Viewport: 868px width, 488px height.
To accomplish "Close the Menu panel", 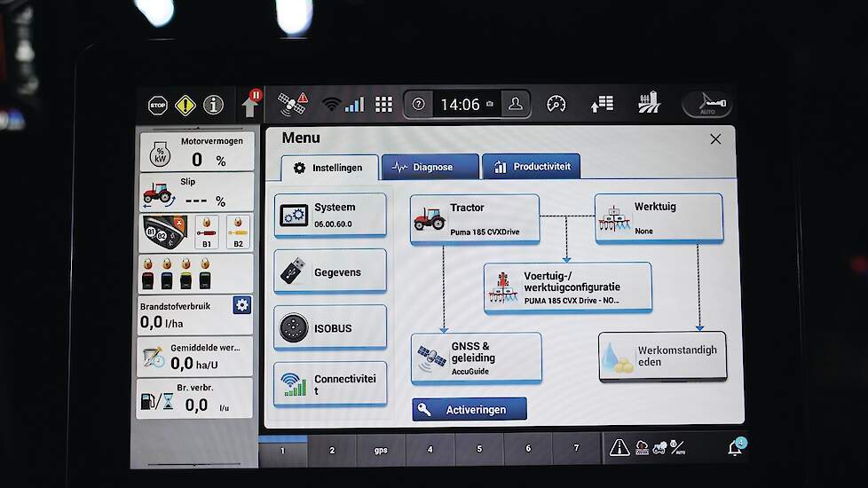I will pos(715,139).
